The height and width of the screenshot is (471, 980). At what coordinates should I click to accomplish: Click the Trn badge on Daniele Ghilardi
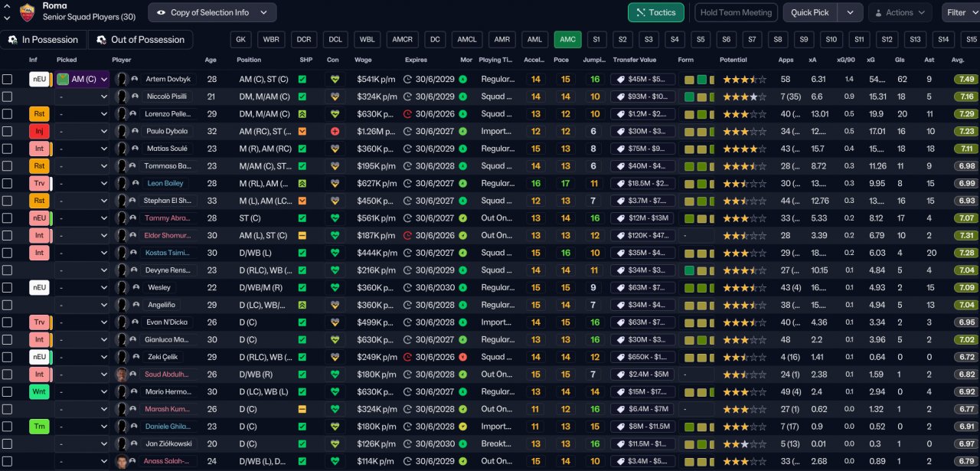coord(39,427)
